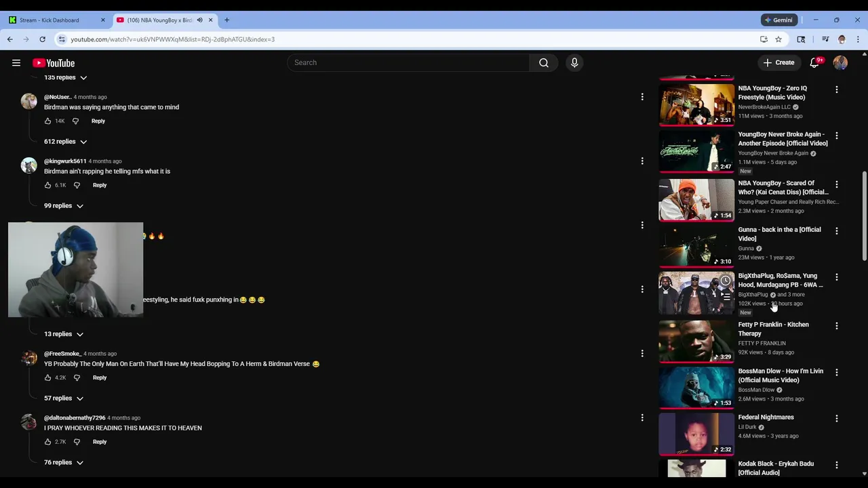Dislike the @NoUser.. comment
Viewport: 868px width, 488px height.
point(75,121)
